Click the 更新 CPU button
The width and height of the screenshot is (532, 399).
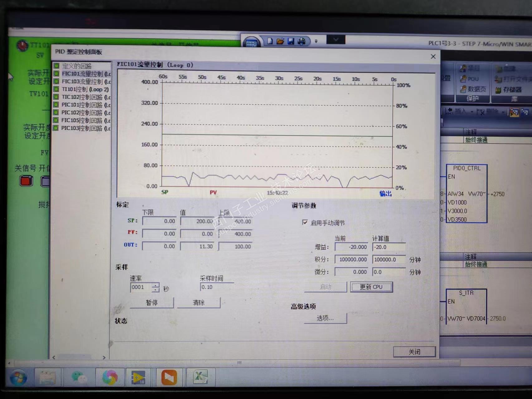click(371, 287)
